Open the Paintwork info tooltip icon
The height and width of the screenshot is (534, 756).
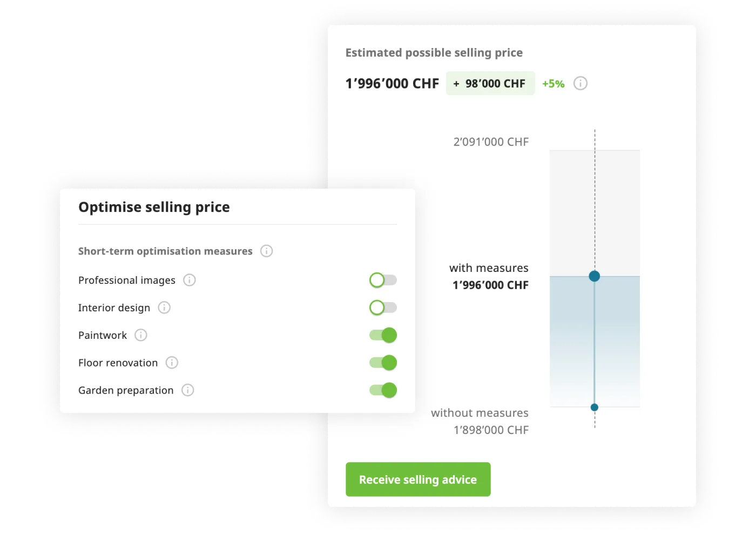pos(141,335)
